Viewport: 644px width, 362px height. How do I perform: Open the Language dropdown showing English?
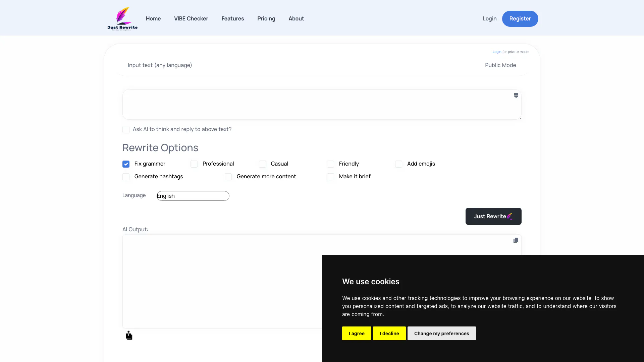193,196
